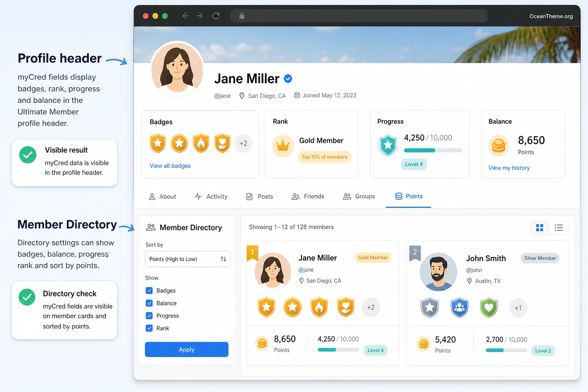
Task: Uncheck the Progress checkbox
Action: 149,316
